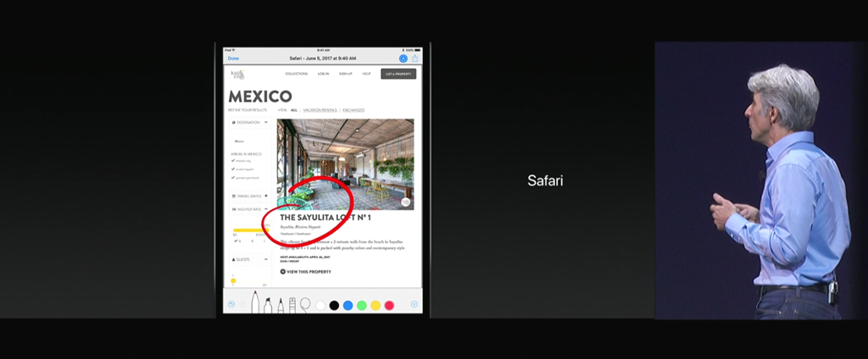Tap the undo arrow icon

click(x=231, y=304)
